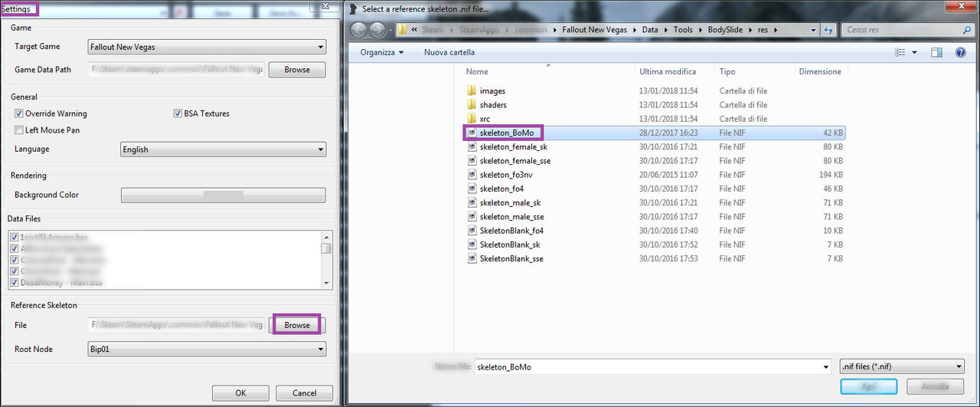Refresh the res folder view

click(x=828, y=30)
